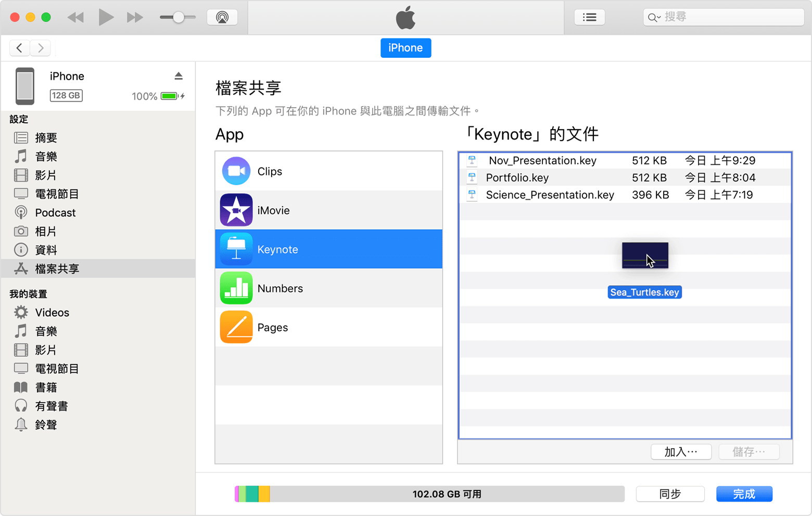Screen dimensions: 812x516
Task: Click file icon beside Science_Presentation.key
Action: [472, 195]
